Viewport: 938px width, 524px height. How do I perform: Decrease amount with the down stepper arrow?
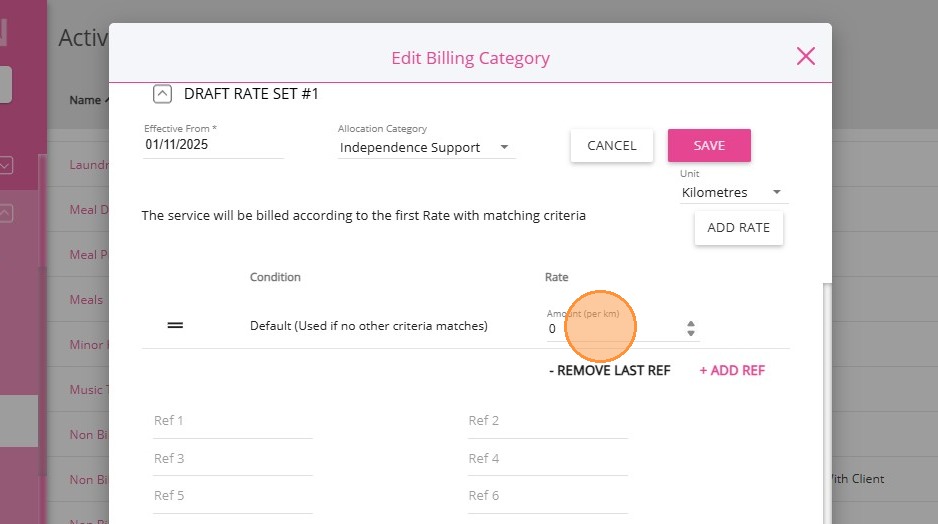click(x=691, y=333)
